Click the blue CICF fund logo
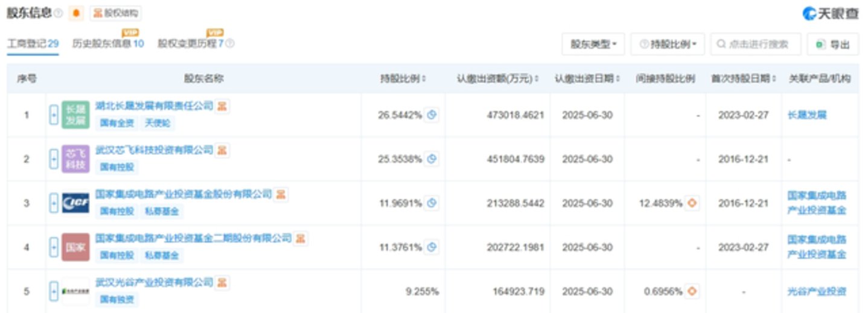The image size is (868, 313). [x=75, y=203]
